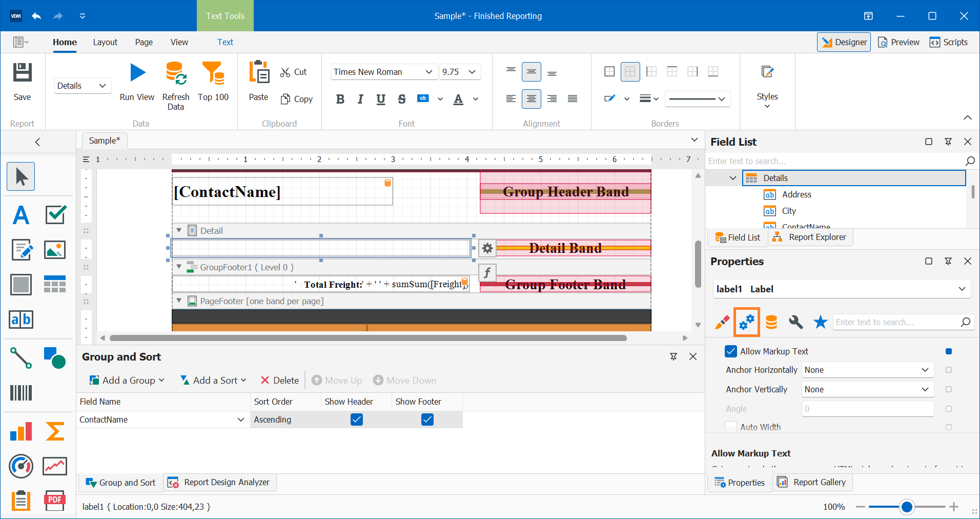Open the Report Design Analyzer tab

(220, 482)
